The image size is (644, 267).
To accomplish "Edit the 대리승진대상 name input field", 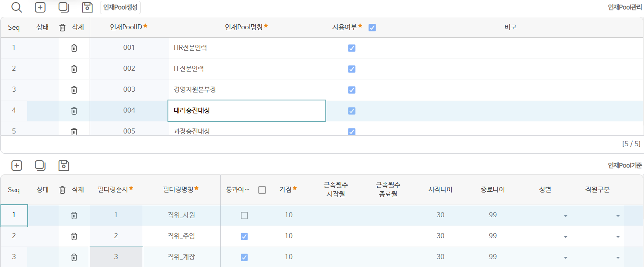I will point(247,111).
